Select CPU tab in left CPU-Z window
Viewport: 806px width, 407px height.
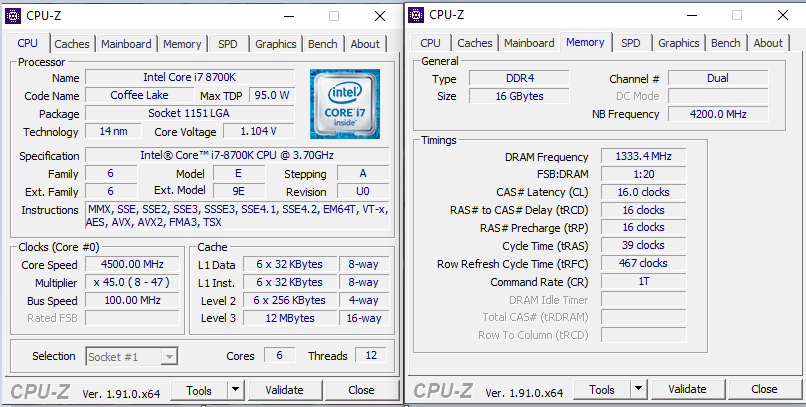click(x=28, y=43)
